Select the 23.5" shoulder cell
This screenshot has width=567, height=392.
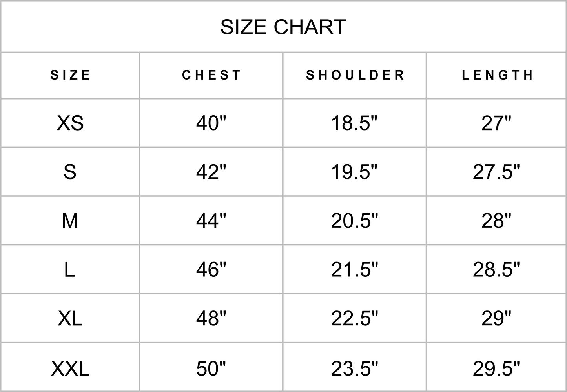coord(354,368)
